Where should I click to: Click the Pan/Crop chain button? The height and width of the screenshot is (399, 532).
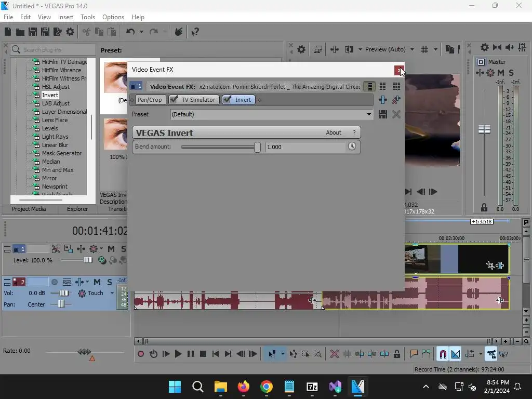(x=150, y=100)
